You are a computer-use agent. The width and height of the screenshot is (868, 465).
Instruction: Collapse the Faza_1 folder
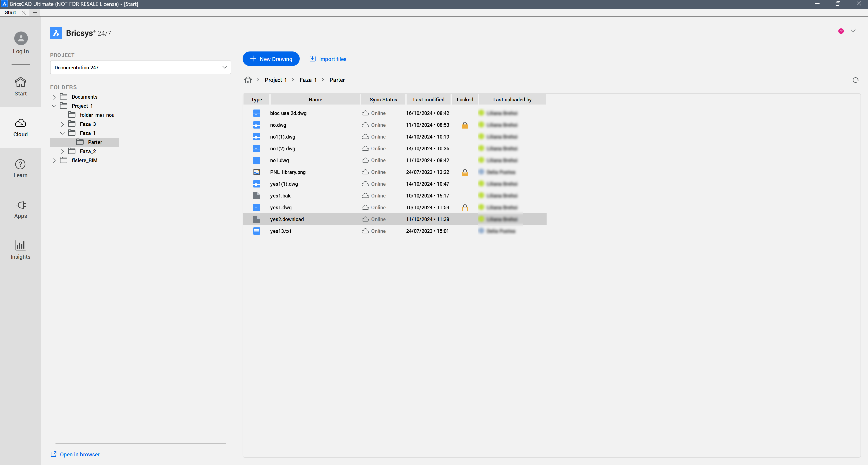pyautogui.click(x=62, y=133)
